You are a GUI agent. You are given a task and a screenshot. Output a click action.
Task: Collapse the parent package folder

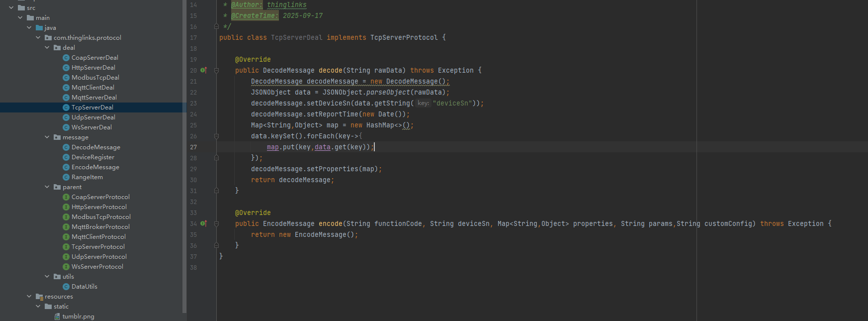click(x=47, y=187)
